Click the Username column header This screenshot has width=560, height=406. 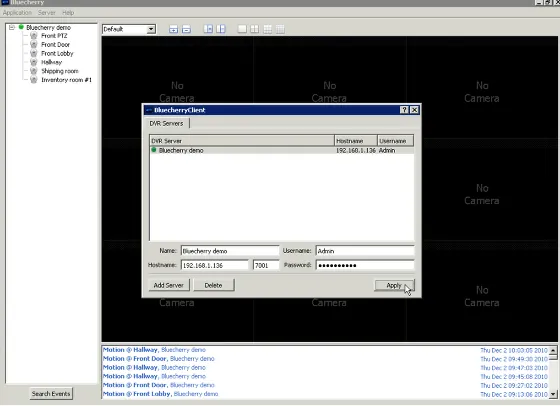(396, 141)
